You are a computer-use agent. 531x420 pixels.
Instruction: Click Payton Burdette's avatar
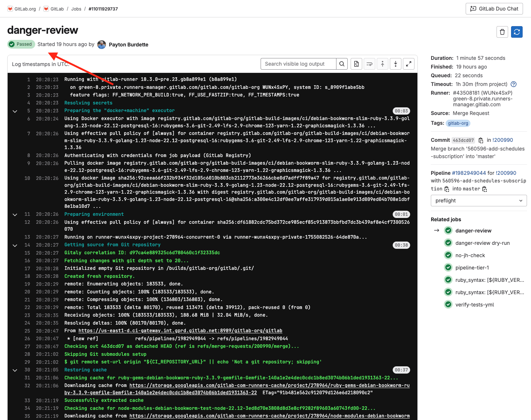coord(102,45)
